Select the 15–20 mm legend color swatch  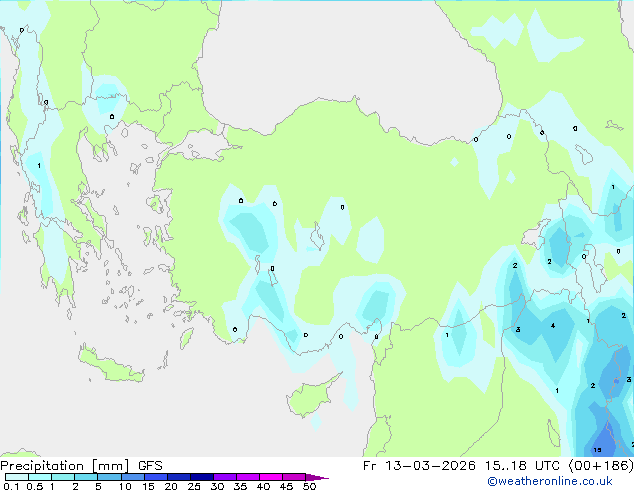coord(156,477)
